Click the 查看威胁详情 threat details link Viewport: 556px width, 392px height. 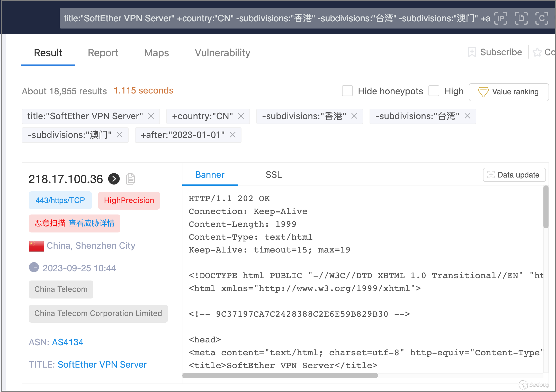92,223
